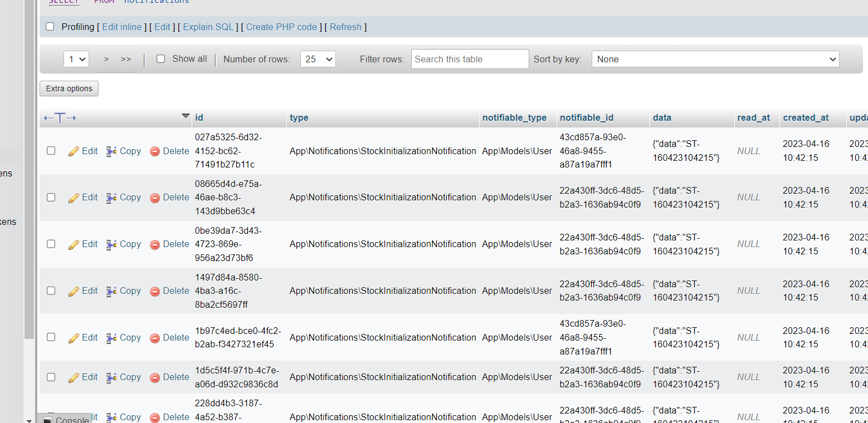Enable the Profiling checkbox
Screen dimensions: 868x423
tap(50, 27)
